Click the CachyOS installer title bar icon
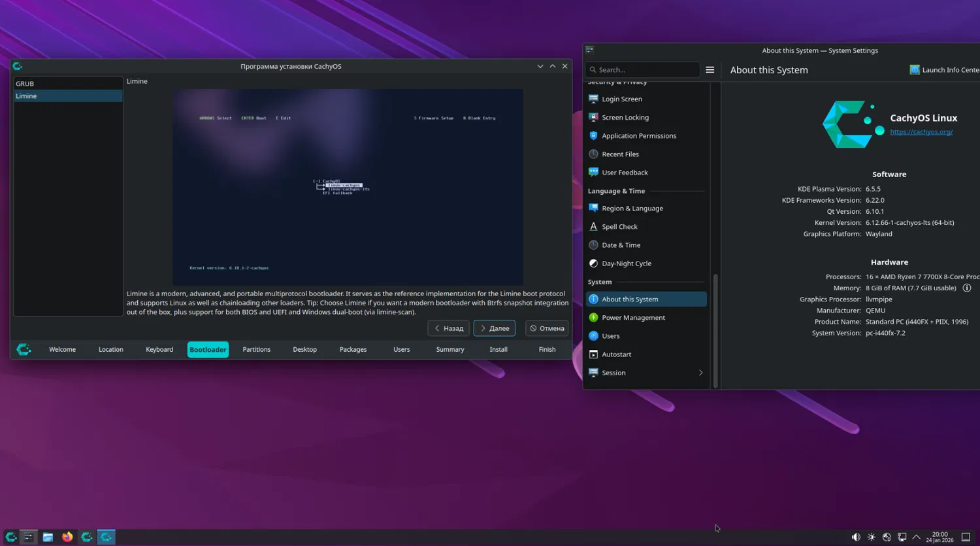Image resolution: width=980 pixels, height=546 pixels. 18,66
